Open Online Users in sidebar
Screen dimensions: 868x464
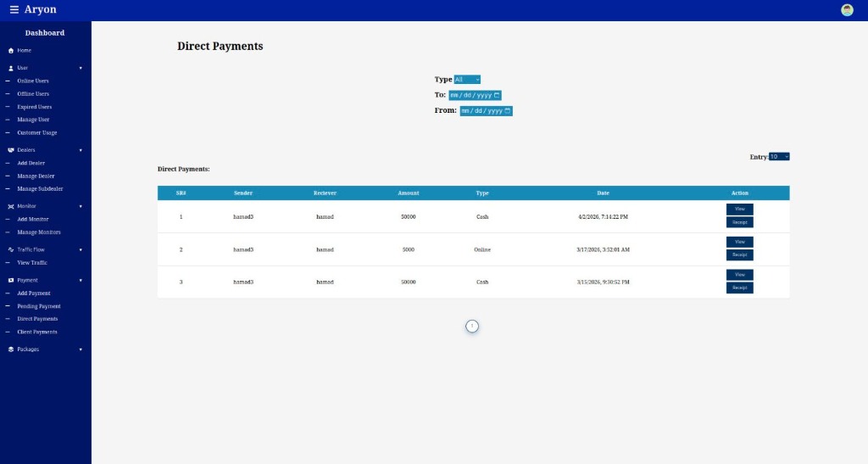click(x=33, y=81)
